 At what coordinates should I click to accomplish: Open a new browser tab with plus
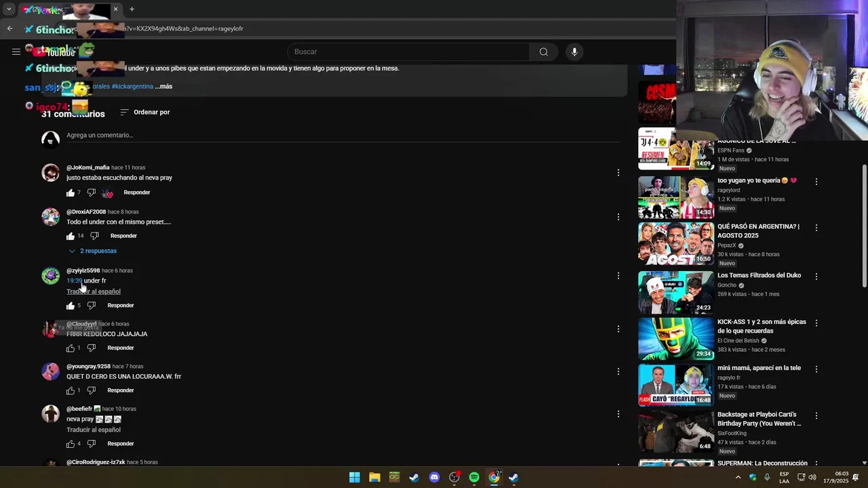coord(132,9)
